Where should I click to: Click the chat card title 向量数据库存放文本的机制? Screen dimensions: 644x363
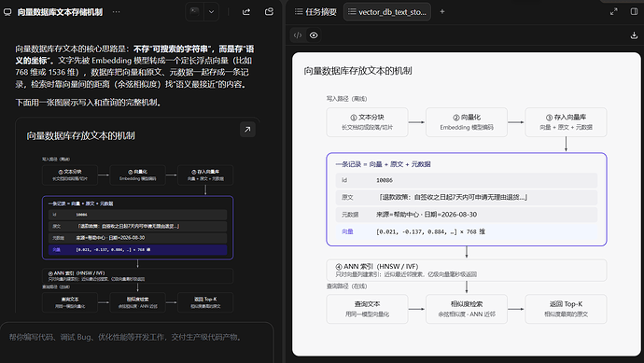pyautogui.click(x=81, y=136)
